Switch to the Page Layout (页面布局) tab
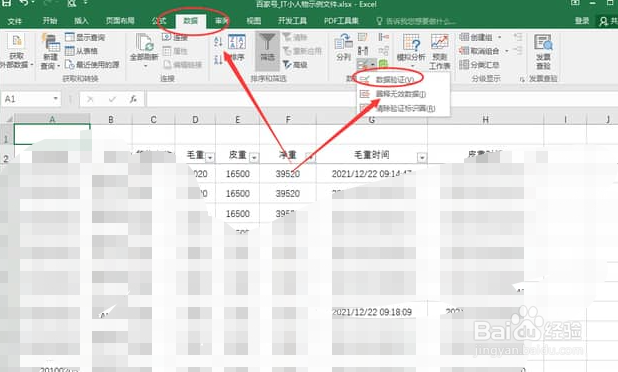The height and width of the screenshot is (372, 618). [x=120, y=20]
